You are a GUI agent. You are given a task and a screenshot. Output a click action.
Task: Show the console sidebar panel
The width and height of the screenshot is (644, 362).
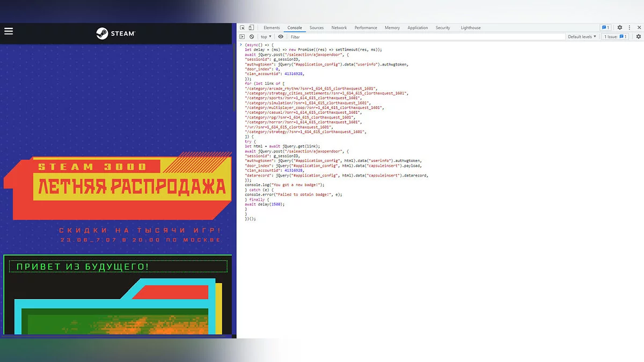pos(242,37)
